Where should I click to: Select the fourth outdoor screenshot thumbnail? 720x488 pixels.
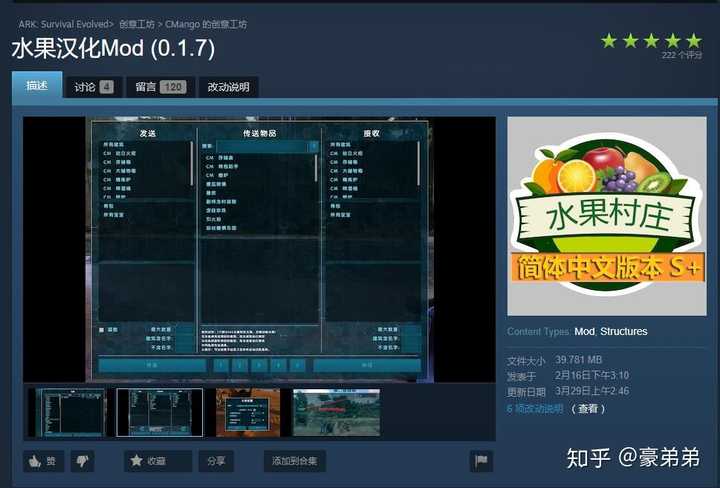tap(337, 413)
